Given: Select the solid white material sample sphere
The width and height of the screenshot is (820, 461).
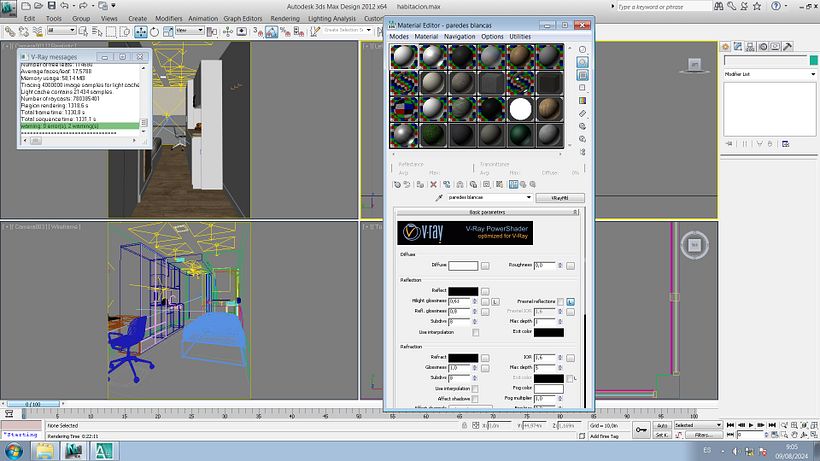Looking at the screenshot, I should click(x=520, y=109).
